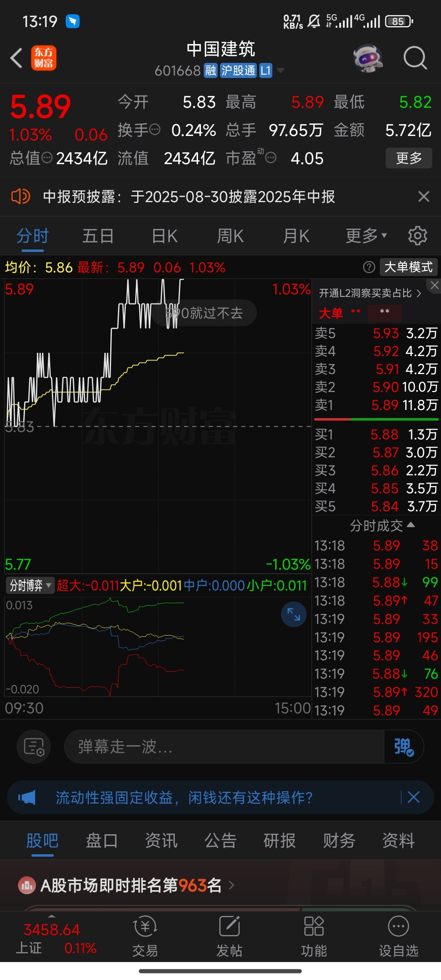441x980 pixels.
Task: Collapse 分时成交 list header
Action: pyautogui.click(x=382, y=526)
